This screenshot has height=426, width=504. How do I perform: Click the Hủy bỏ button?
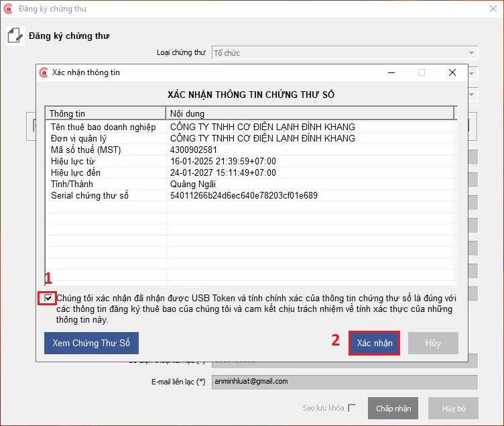pos(453,409)
